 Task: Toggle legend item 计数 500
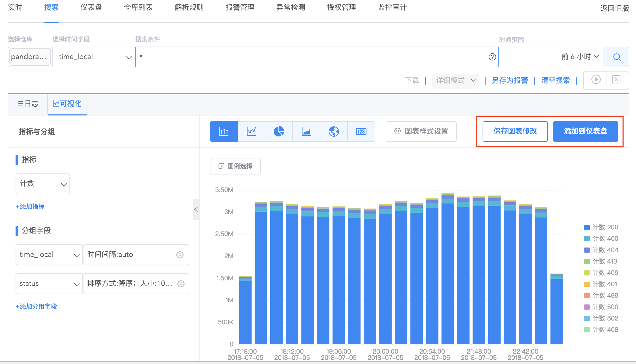click(601, 307)
